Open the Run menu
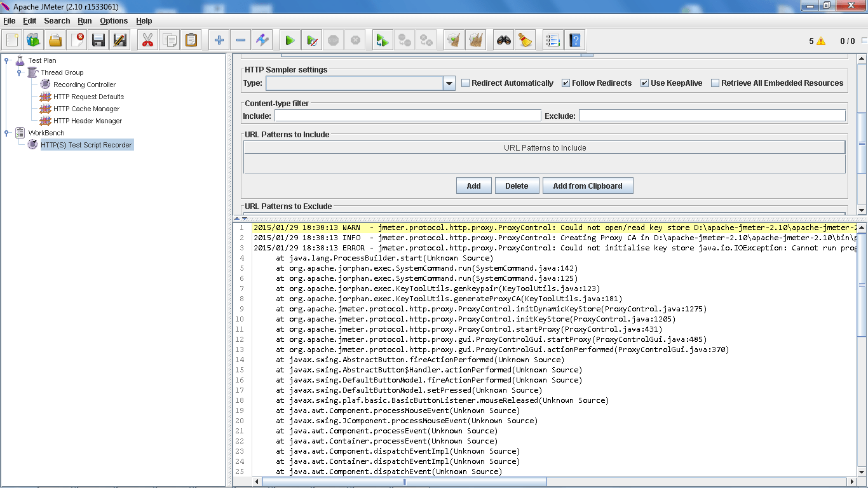The height and width of the screenshot is (488, 868). (x=84, y=20)
